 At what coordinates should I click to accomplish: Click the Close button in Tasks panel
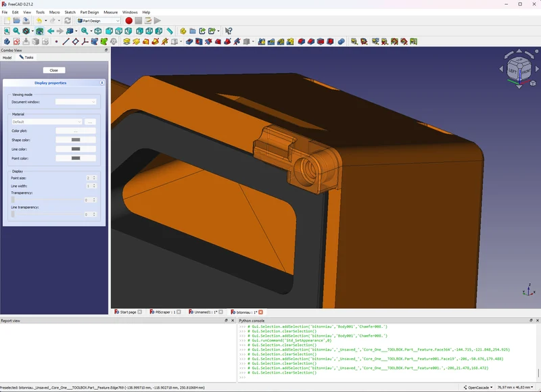coord(54,70)
